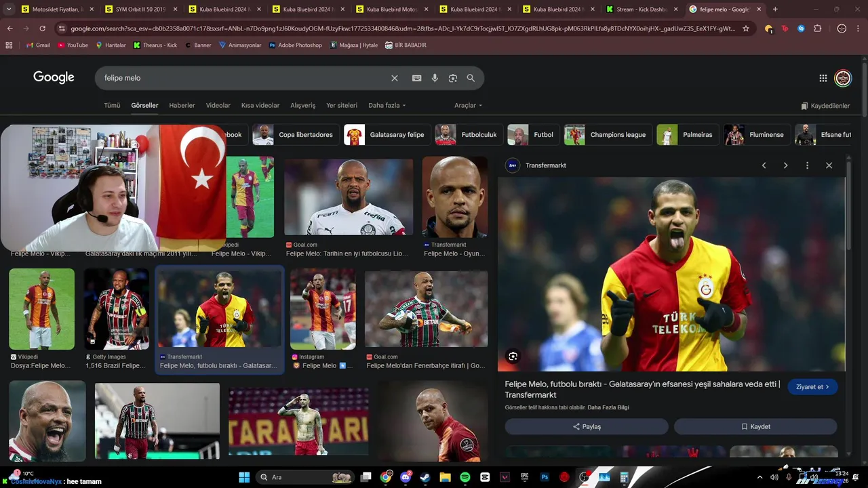Open the Google apps grid
The width and height of the screenshot is (868, 488).
[x=823, y=78]
